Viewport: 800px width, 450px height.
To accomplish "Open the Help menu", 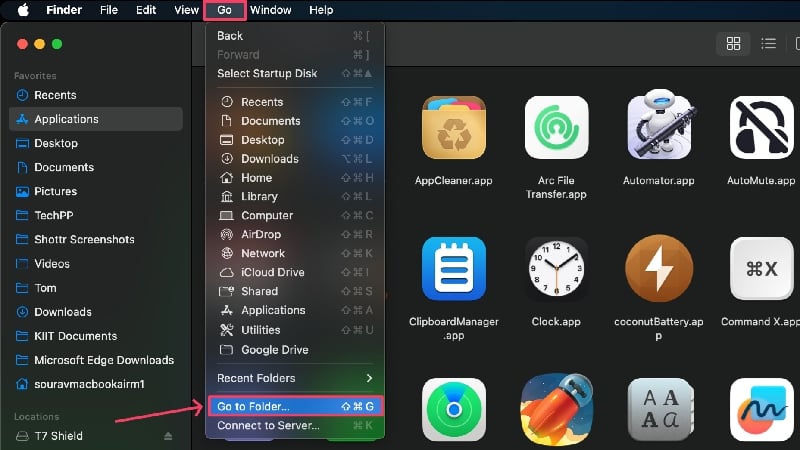I will pos(321,10).
